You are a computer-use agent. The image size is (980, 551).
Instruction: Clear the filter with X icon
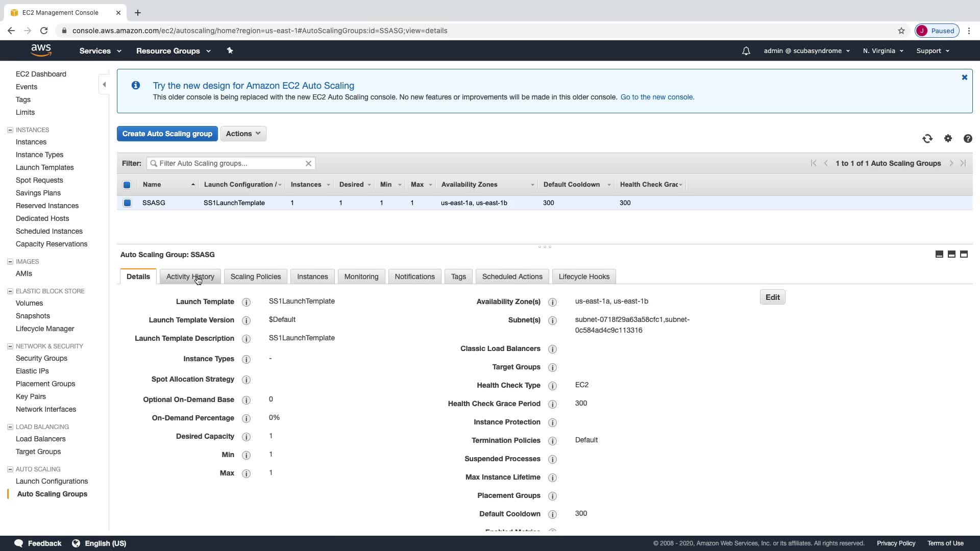coord(308,163)
